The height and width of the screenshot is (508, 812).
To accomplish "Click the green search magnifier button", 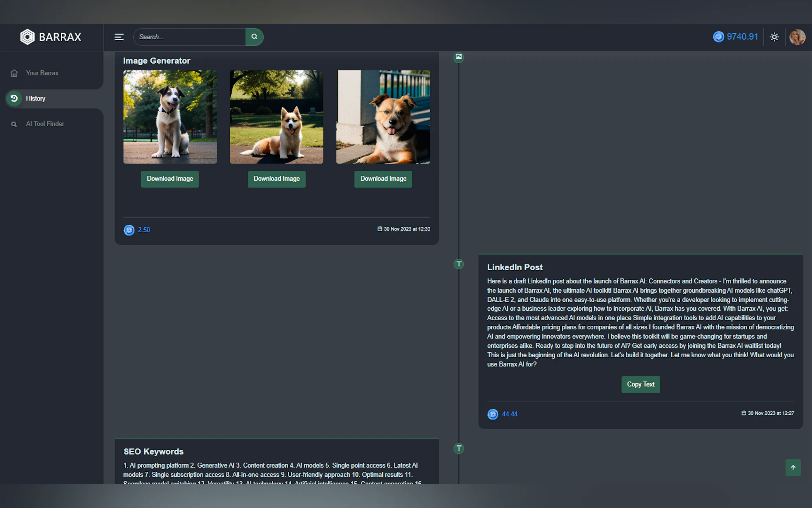I will tap(254, 37).
